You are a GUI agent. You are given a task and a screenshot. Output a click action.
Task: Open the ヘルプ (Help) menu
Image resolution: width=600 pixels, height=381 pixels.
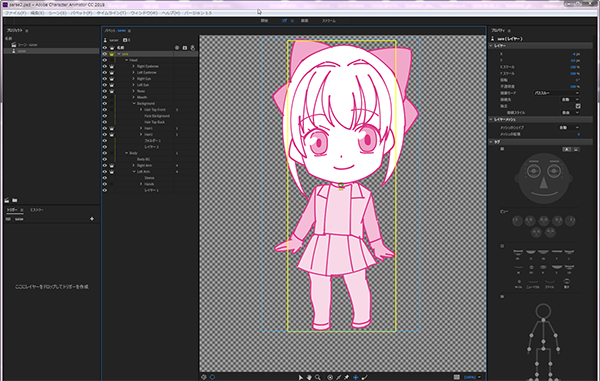click(171, 13)
